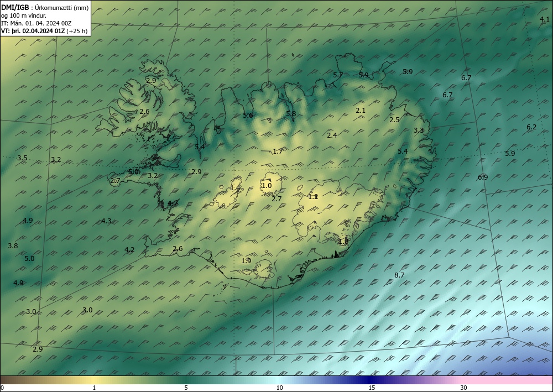This screenshot has height=392, width=553.
Task: Click the '10' tick on the color scale
Action: tap(280, 388)
